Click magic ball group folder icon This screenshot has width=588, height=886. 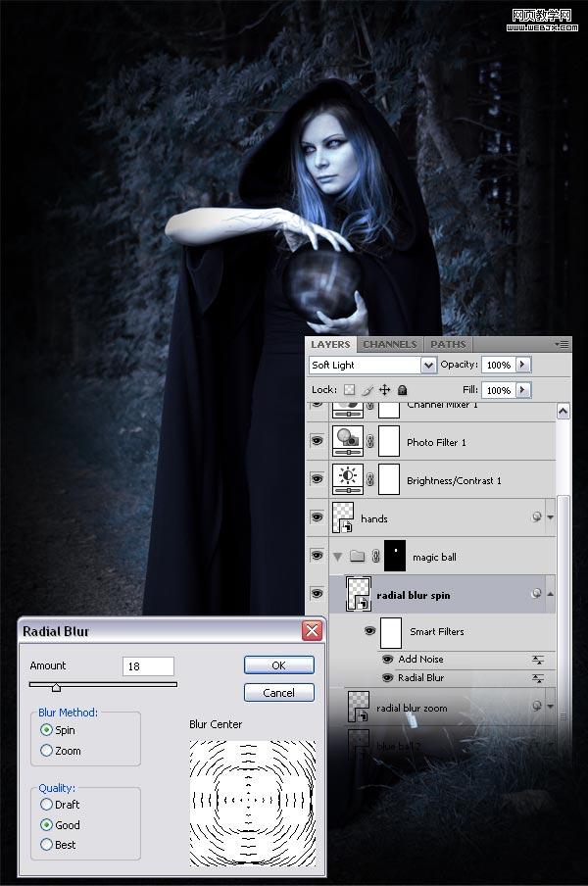coord(357,556)
